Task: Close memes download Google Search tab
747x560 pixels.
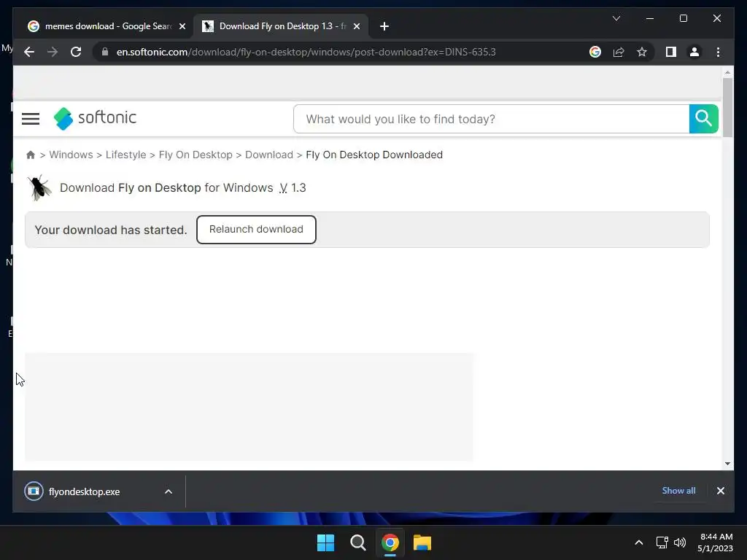Action: [x=182, y=26]
